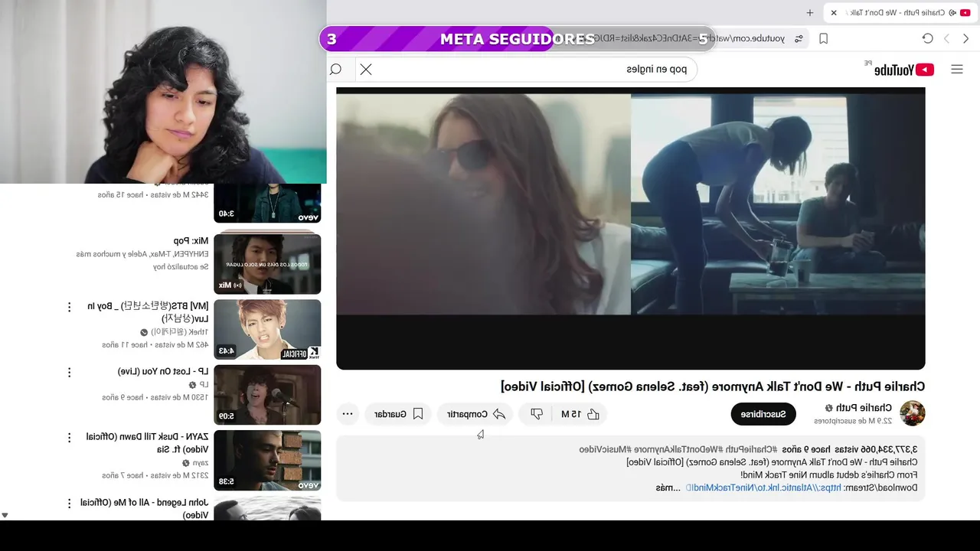Click the 'Mix: Pop' title text
Image resolution: width=980 pixels, height=551 pixels.
191,241
